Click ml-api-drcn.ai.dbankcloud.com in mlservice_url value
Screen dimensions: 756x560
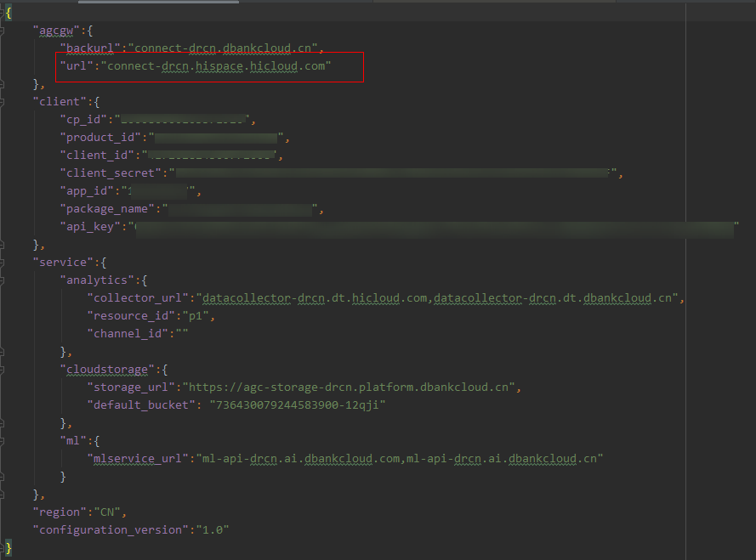pos(300,458)
